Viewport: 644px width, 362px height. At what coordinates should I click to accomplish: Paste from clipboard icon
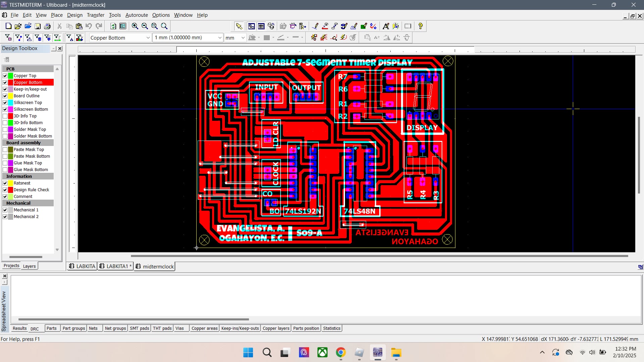(79, 26)
